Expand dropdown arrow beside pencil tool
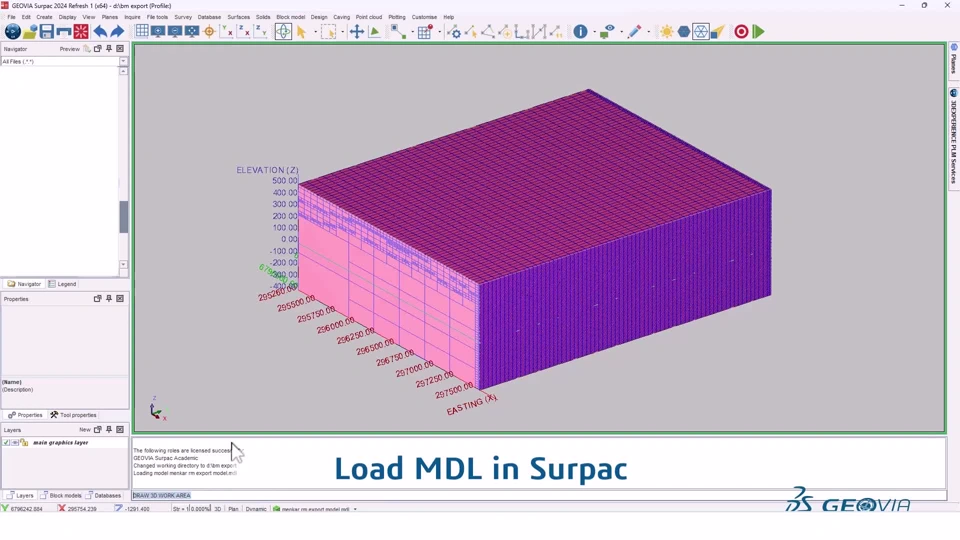 tap(648, 32)
